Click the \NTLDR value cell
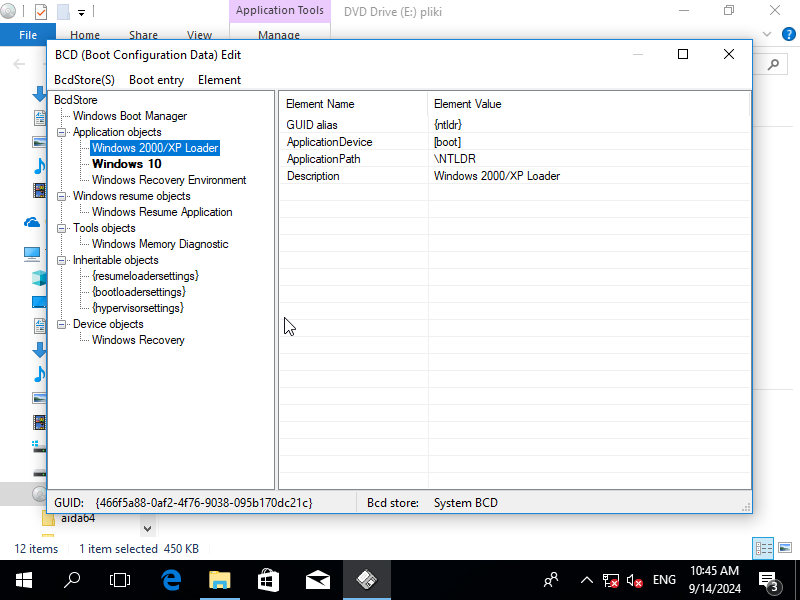Image resolution: width=800 pixels, height=600 pixels. coord(455,159)
